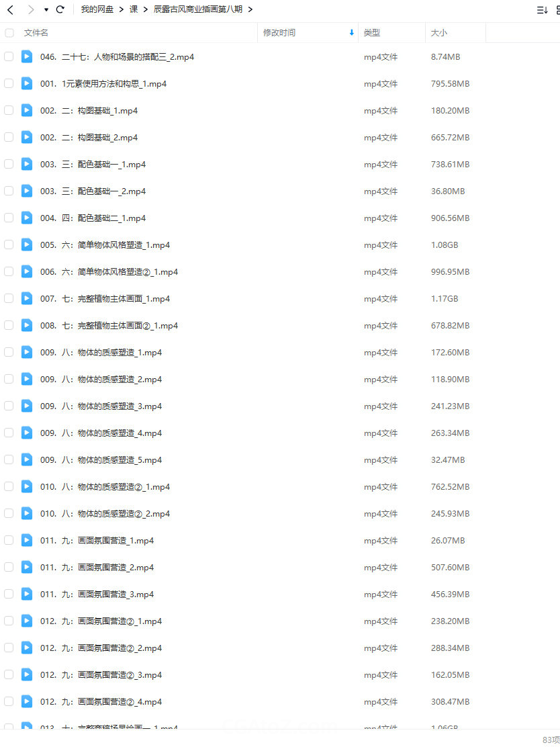Check the box for 009. 八：物体的质感塑造_3.mp4
The width and height of the screenshot is (560, 747).
[9, 406]
